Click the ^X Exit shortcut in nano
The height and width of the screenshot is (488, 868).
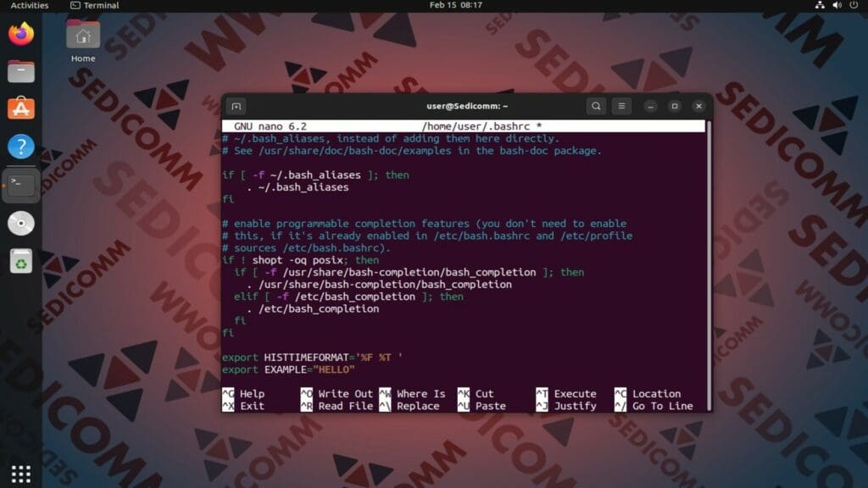click(x=243, y=406)
